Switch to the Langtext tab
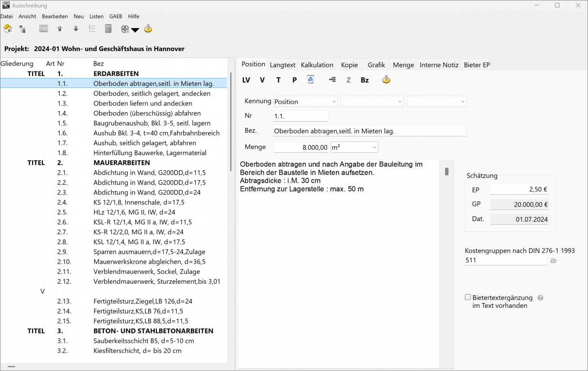The width and height of the screenshot is (588, 371). pos(282,65)
